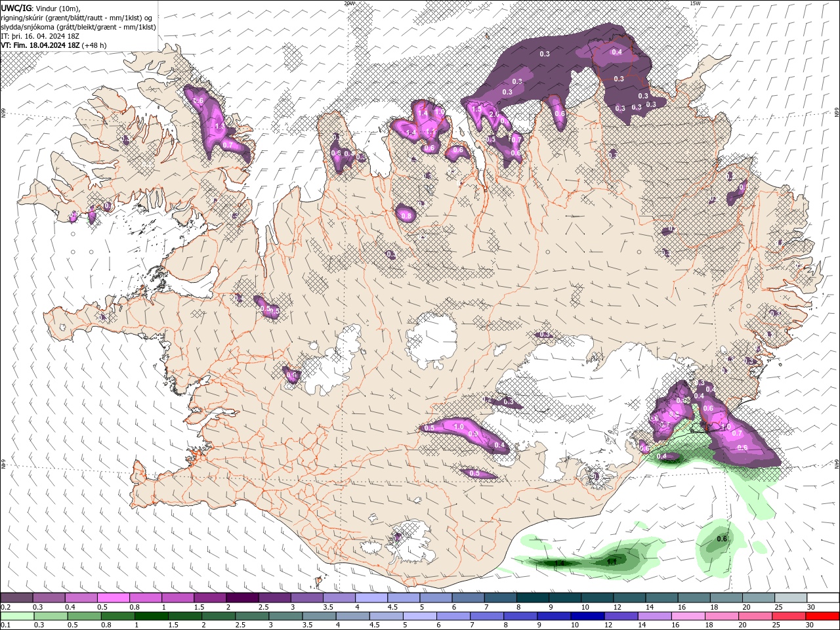The image size is (840, 630).
Task: Pick the dark mauve 0.2 snow scale swatch
Action: coord(16,598)
